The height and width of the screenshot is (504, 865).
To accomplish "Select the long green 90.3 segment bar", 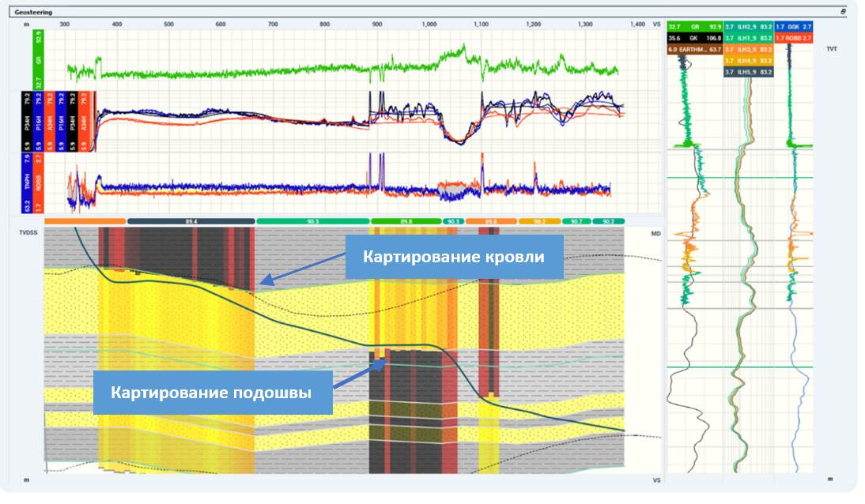I will [x=313, y=221].
